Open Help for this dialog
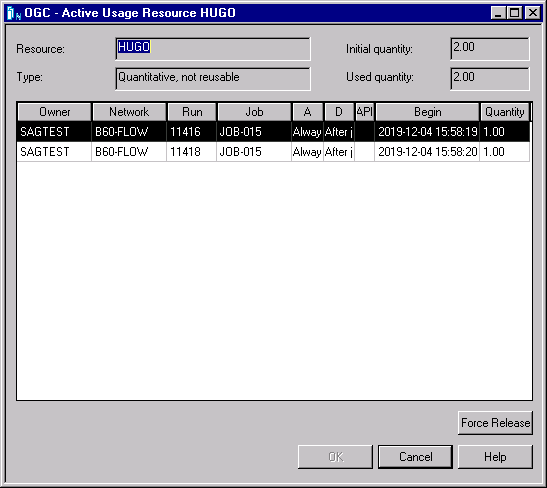This screenshot has width=547, height=488. (495, 457)
